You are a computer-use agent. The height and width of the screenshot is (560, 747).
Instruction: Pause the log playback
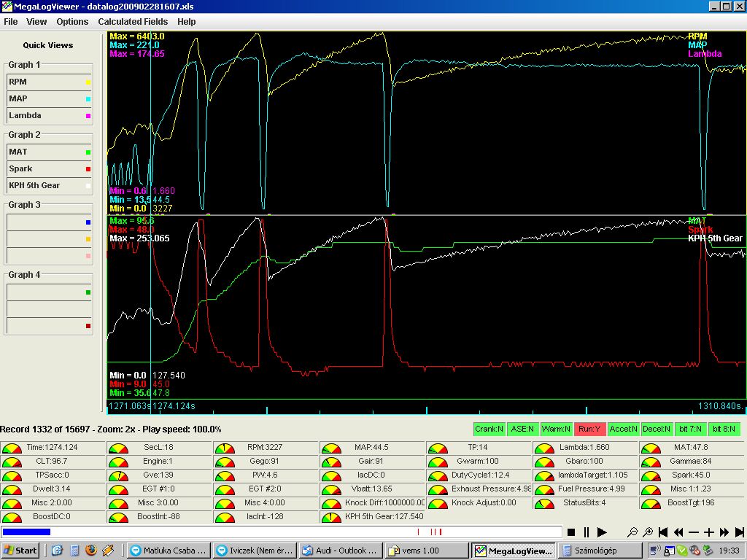point(587,533)
